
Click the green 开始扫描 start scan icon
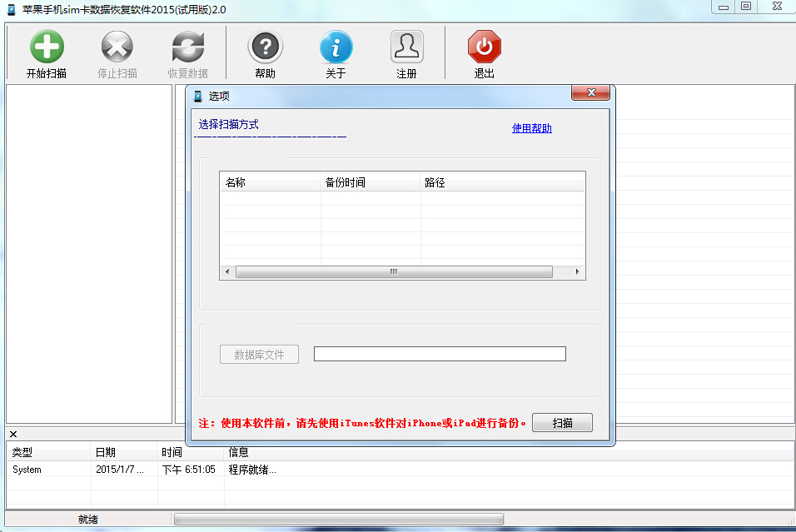coord(47,46)
